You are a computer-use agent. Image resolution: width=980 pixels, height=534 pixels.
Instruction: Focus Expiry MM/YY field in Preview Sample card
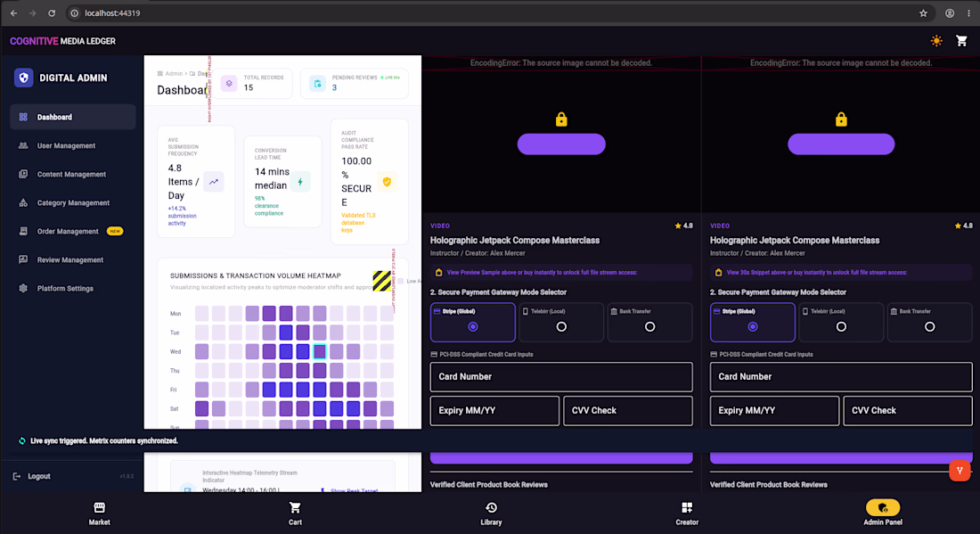click(x=494, y=411)
